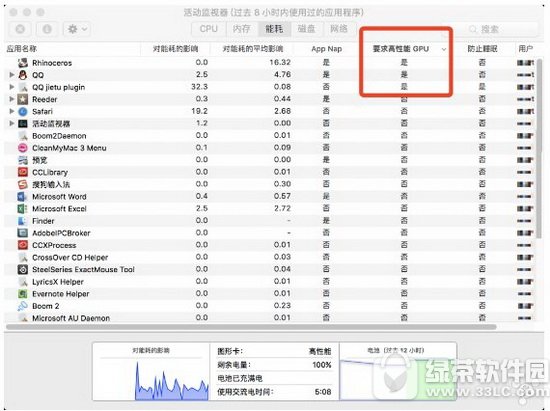Toggle sort arrow on 要求高性能 GPU column

pyautogui.click(x=444, y=49)
